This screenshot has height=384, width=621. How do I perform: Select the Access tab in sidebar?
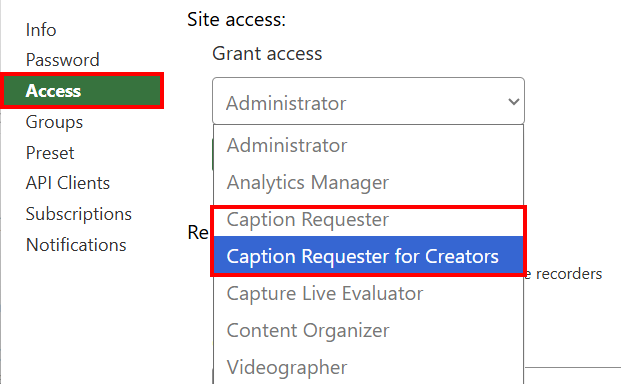click(82, 91)
